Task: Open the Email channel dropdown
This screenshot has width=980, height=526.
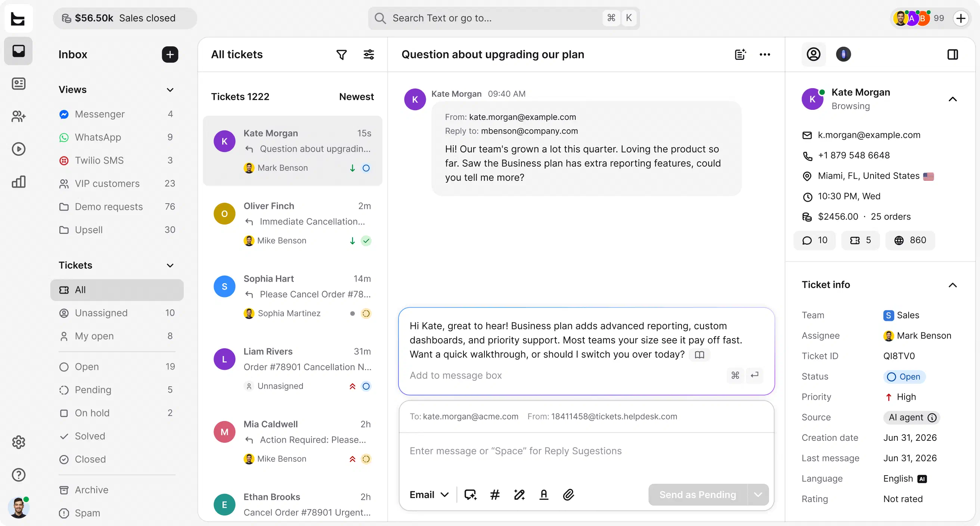Action: click(x=429, y=495)
